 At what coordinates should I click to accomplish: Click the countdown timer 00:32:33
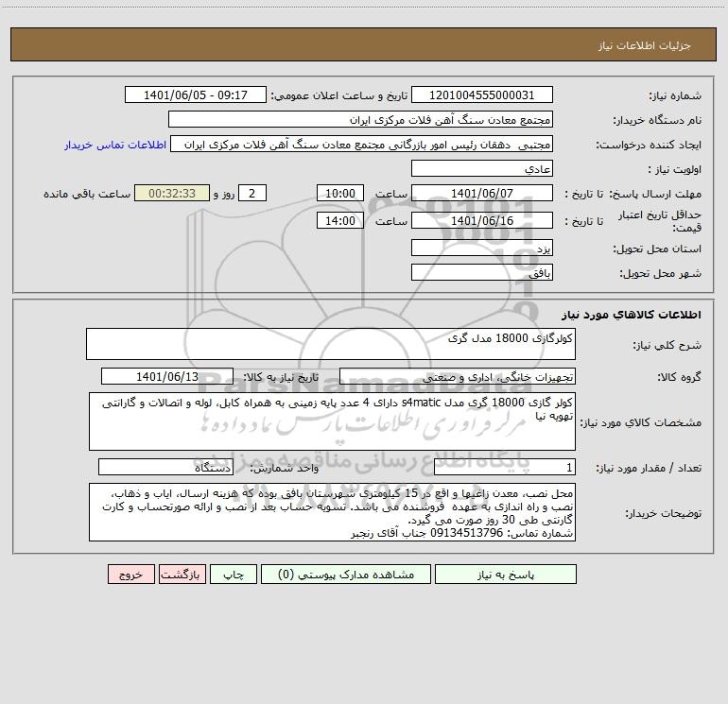(172, 193)
